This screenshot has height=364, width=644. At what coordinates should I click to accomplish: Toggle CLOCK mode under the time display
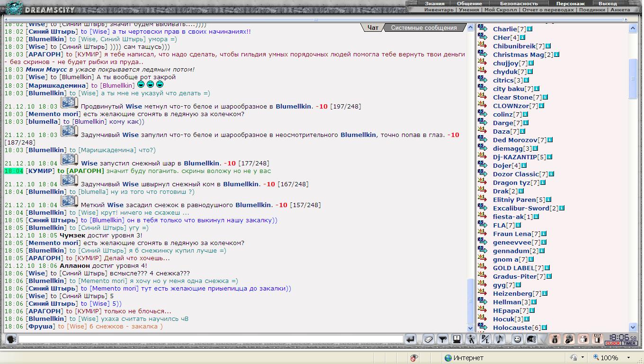point(613,344)
